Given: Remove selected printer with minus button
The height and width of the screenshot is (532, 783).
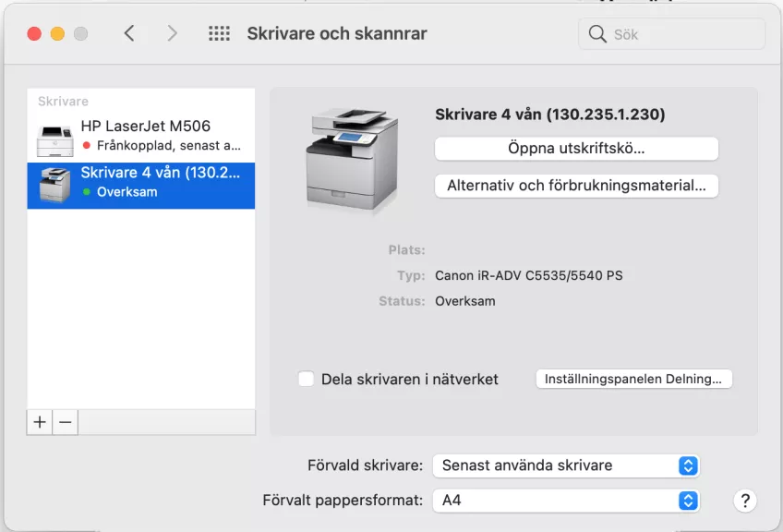Looking at the screenshot, I should [65, 422].
